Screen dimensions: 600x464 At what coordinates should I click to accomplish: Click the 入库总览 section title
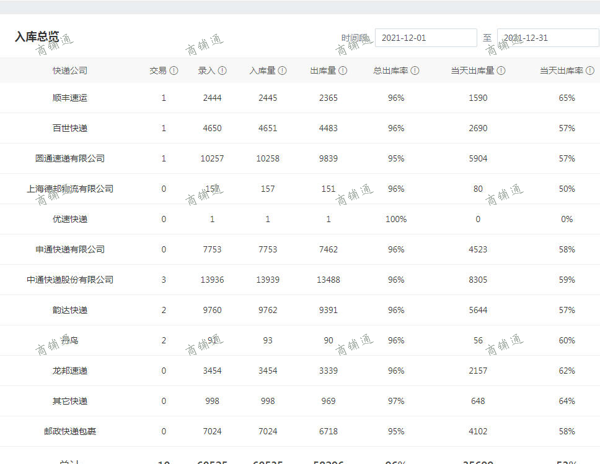coord(36,37)
